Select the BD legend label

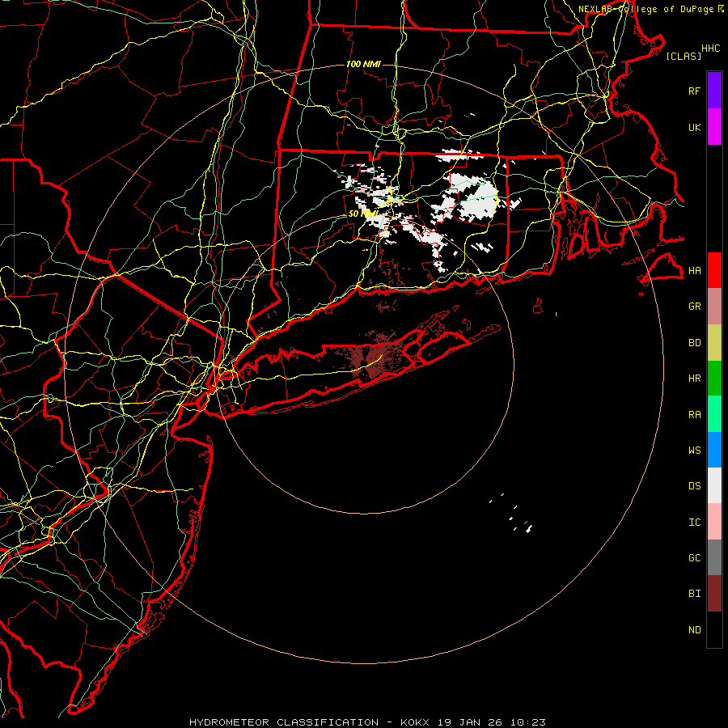(x=694, y=343)
